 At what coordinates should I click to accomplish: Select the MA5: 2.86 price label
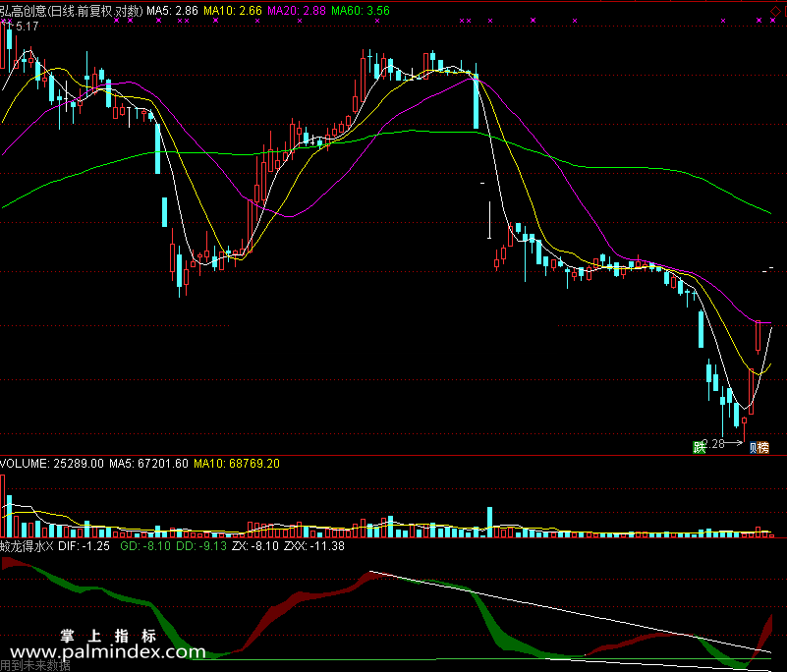(x=172, y=11)
